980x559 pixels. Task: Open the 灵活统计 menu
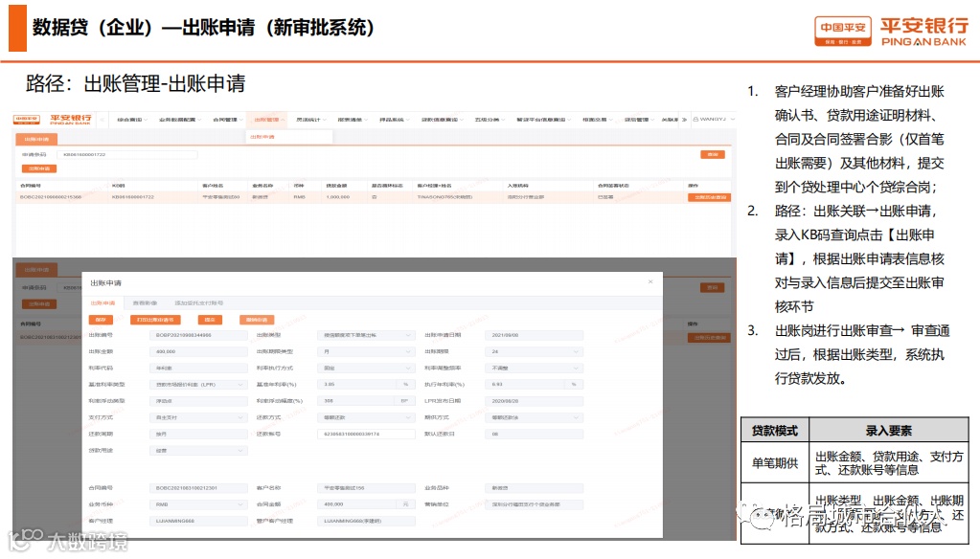tap(310, 120)
